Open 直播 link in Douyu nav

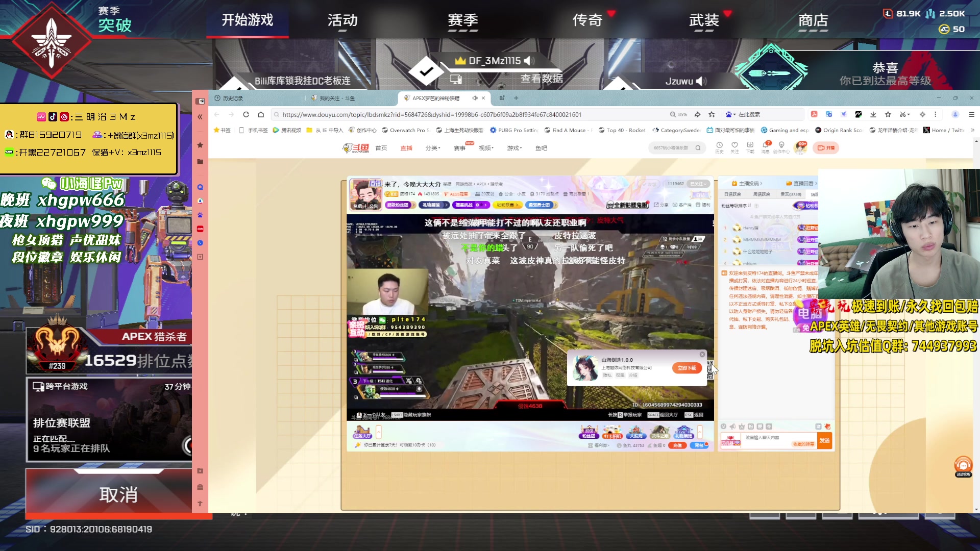[x=406, y=148]
